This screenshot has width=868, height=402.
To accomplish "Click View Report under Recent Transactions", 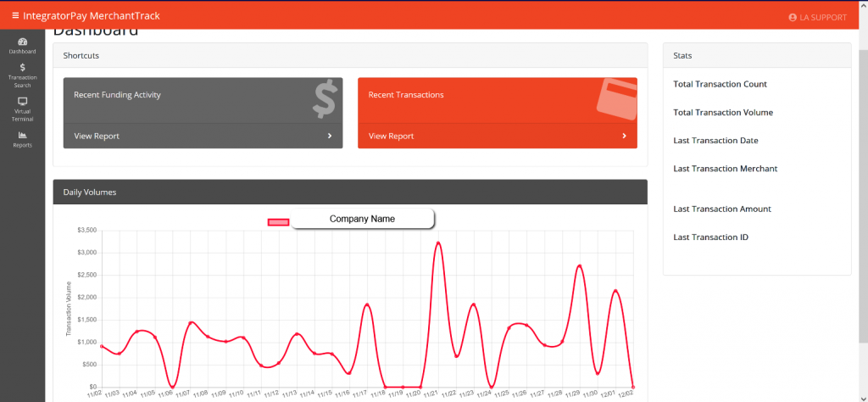I will pos(391,136).
